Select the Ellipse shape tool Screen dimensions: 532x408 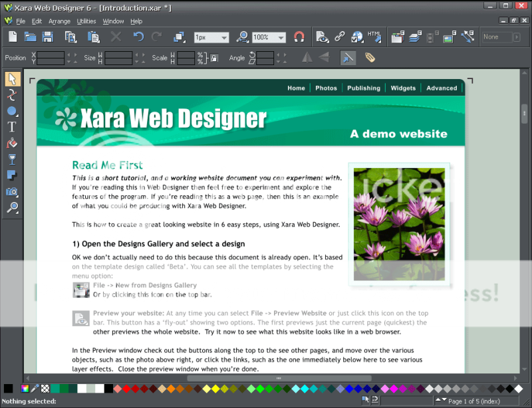coord(12,111)
